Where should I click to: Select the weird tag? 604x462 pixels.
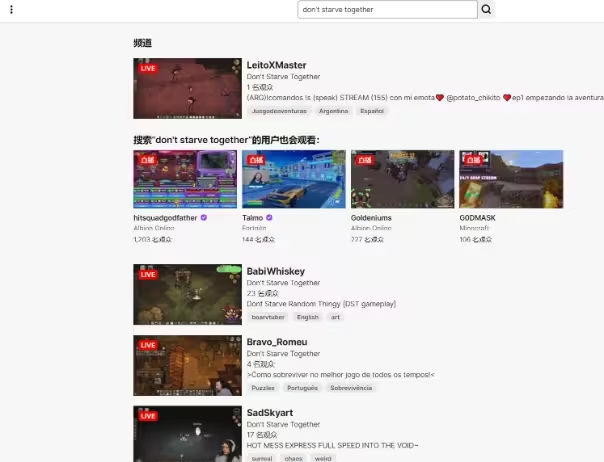pyautogui.click(x=323, y=459)
